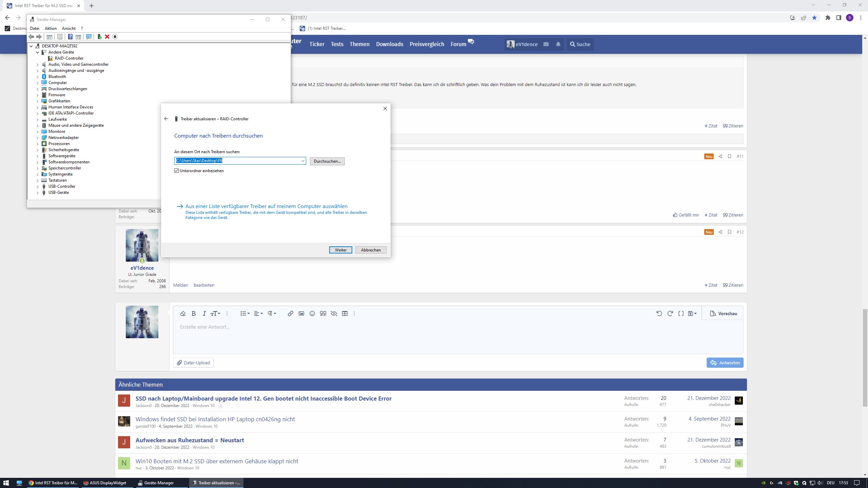Open the emoji smiley picker
868x488 pixels.
[x=312, y=313]
